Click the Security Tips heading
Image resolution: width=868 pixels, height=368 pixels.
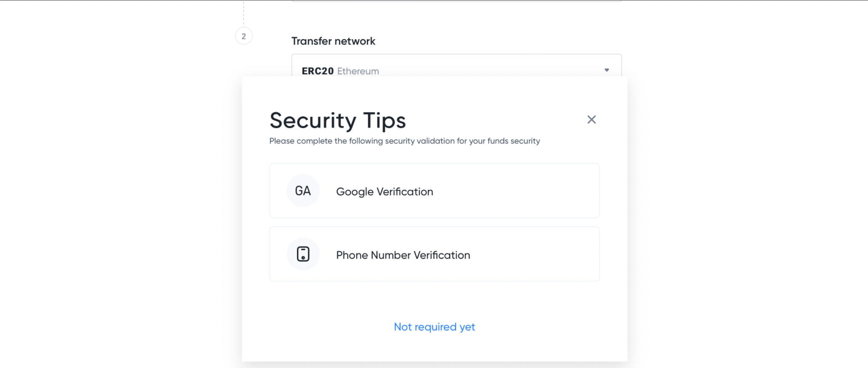tap(338, 120)
